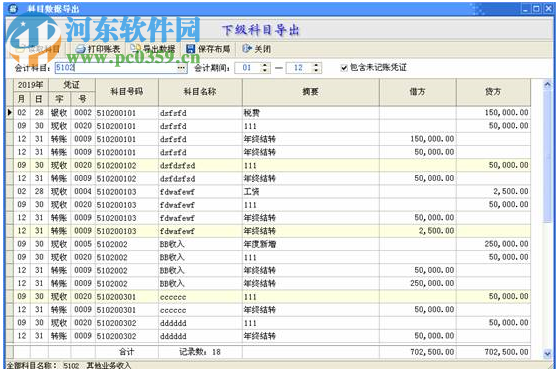Close the 科目数据导出 window with X
This screenshot has width=560, height=369.
point(548,9)
